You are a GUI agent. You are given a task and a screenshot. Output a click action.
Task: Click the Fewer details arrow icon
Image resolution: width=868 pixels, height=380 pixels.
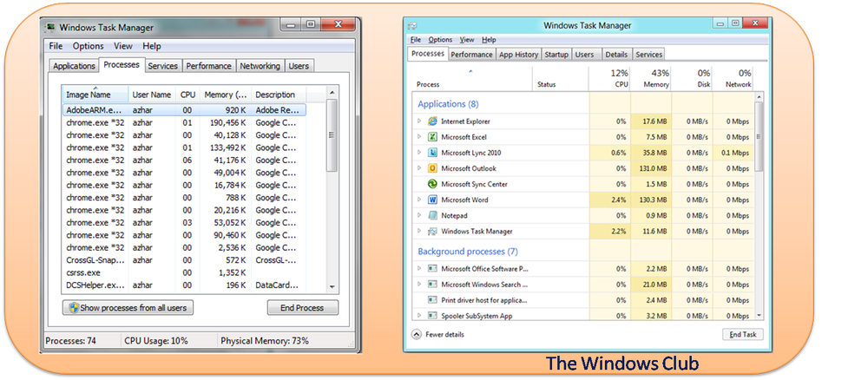coord(417,334)
